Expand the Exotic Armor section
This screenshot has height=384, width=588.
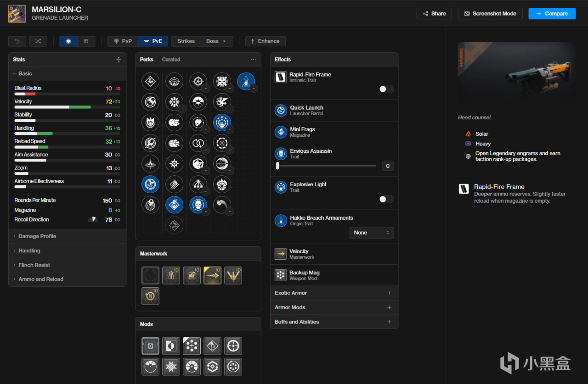click(x=334, y=293)
